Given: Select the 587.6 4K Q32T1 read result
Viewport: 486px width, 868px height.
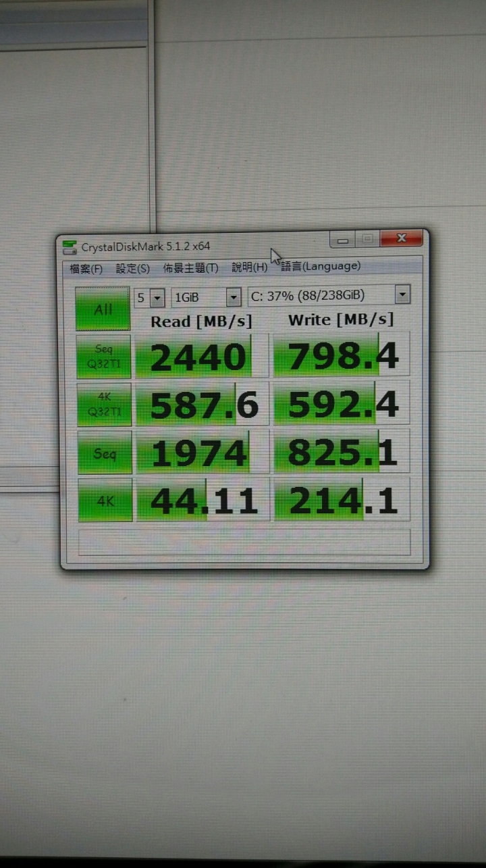Looking at the screenshot, I should (202, 404).
